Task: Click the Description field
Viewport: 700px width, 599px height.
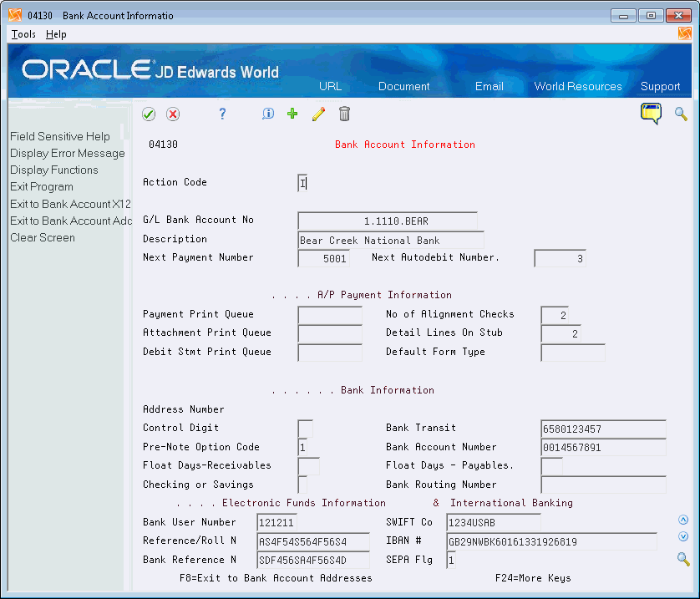Action: tap(391, 240)
